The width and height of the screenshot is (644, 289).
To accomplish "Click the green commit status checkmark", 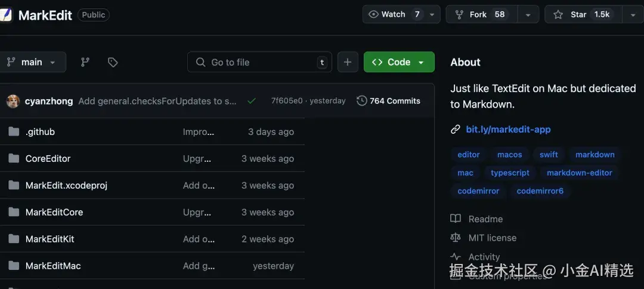I will tap(252, 101).
